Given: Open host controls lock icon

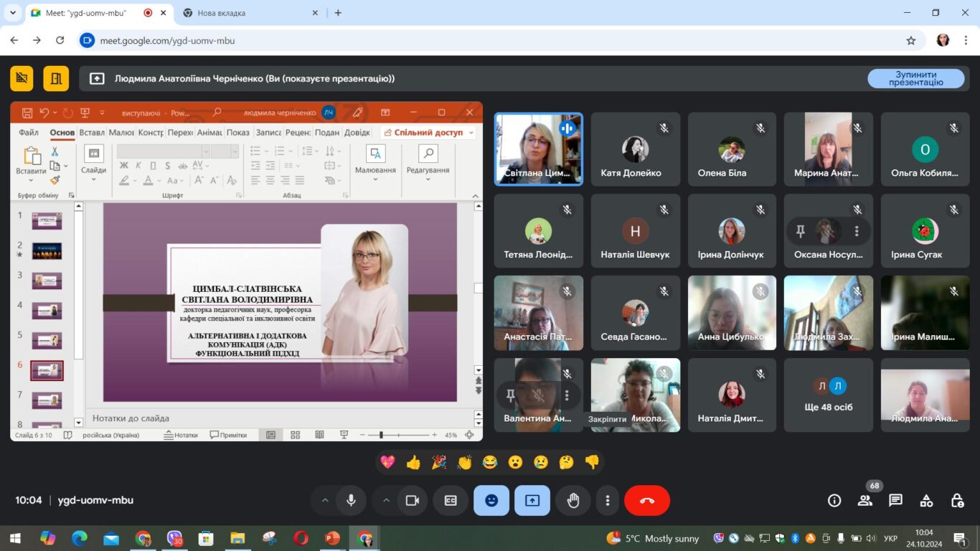Looking at the screenshot, I should coord(957,501).
